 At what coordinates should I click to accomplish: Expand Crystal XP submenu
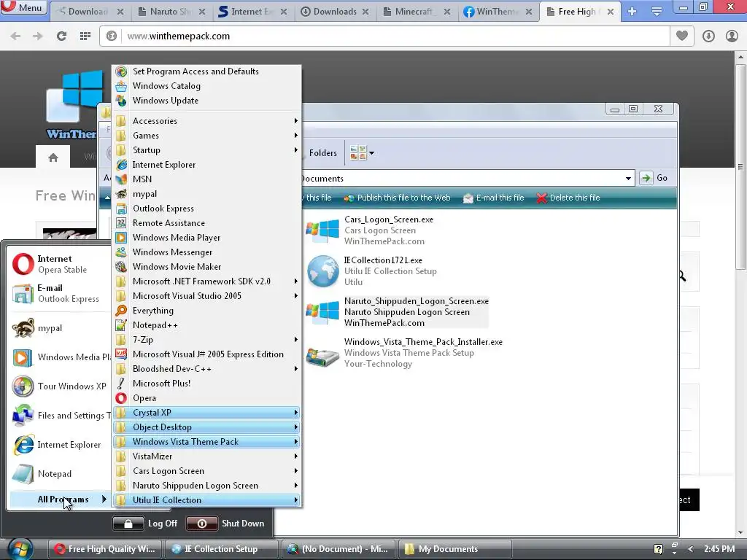coord(206,413)
